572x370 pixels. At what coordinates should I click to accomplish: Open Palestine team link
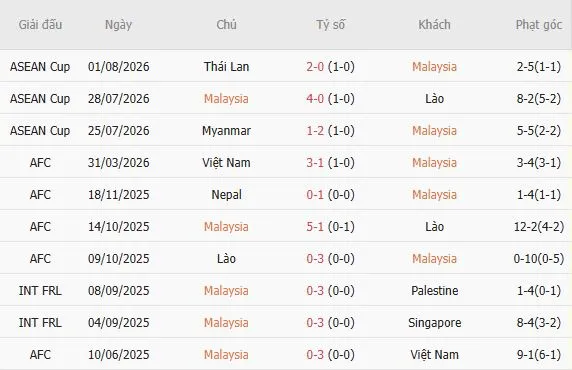tap(434, 290)
